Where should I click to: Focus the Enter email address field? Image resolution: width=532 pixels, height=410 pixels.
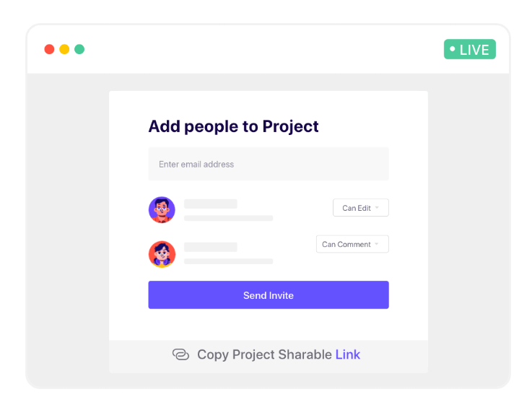[x=269, y=164]
